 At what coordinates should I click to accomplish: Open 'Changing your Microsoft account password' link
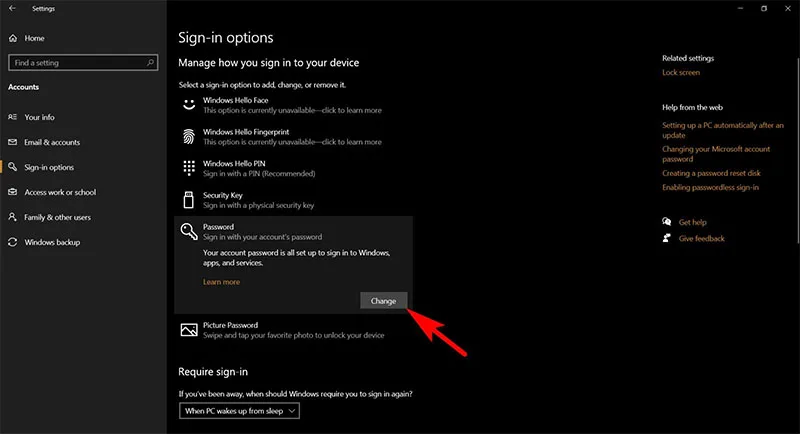(716, 154)
